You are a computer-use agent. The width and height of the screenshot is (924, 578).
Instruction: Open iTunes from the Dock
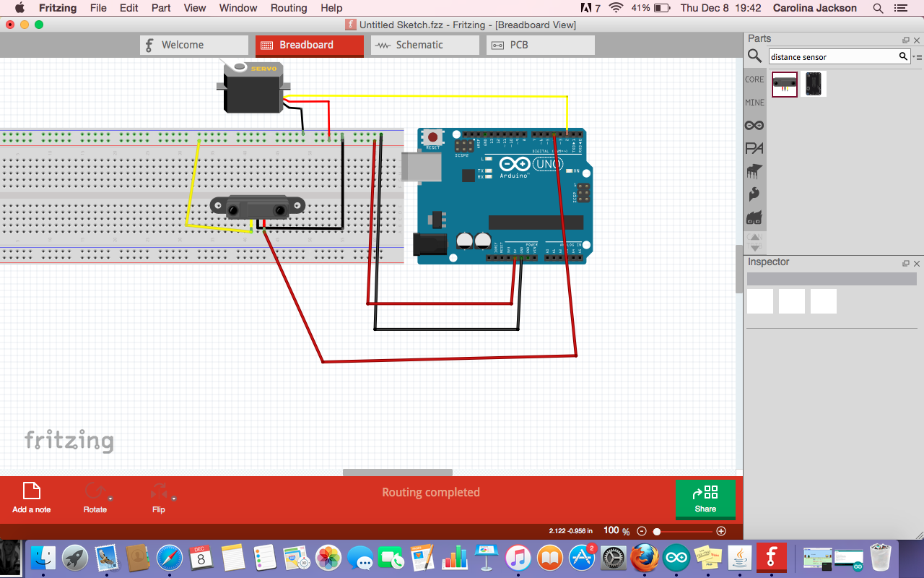518,557
